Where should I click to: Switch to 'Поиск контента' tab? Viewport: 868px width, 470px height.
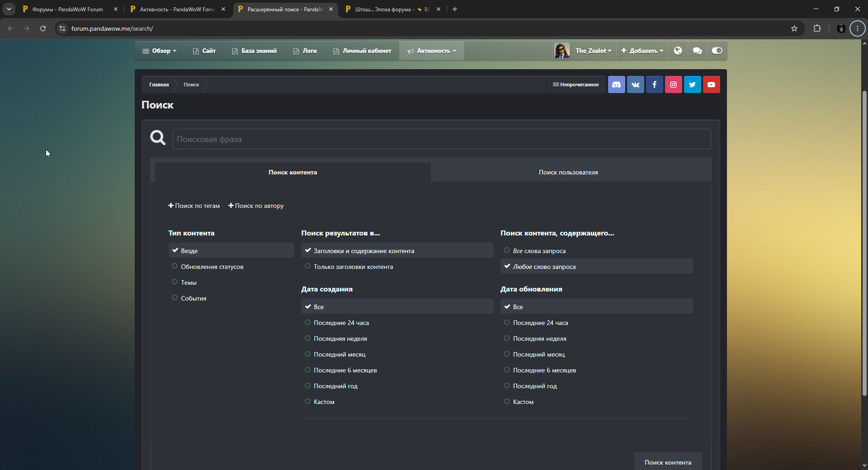click(292, 172)
